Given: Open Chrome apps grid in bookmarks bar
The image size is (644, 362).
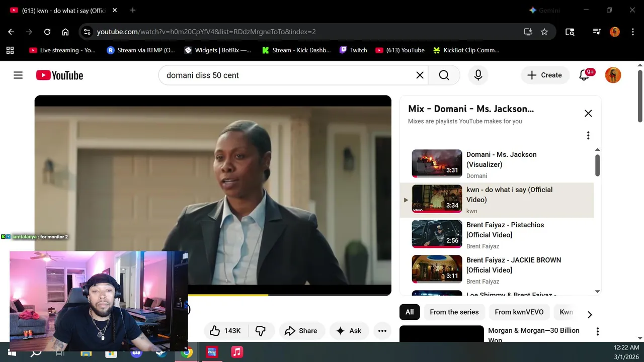Looking at the screenshot, I should 10,50.
